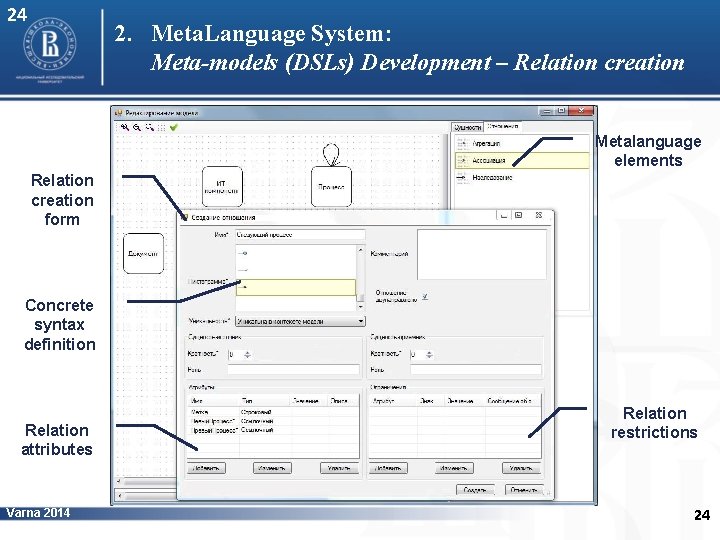Select the Документ entity box on canvas
This screenshot has width=720, height=540.
tap(143, 253)
